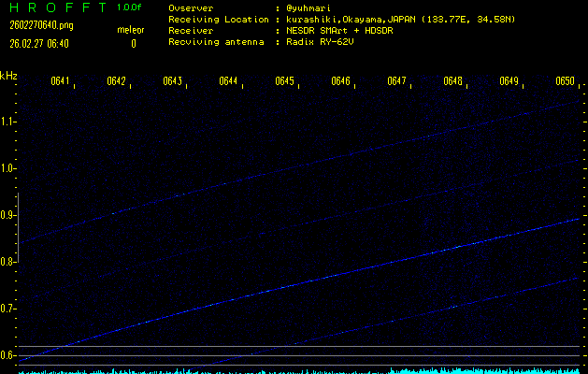The width and height of the screenshot is (588, 374).
Task: Click the 0.9 kHz axis tick
Action: click(x=8, y=215)
